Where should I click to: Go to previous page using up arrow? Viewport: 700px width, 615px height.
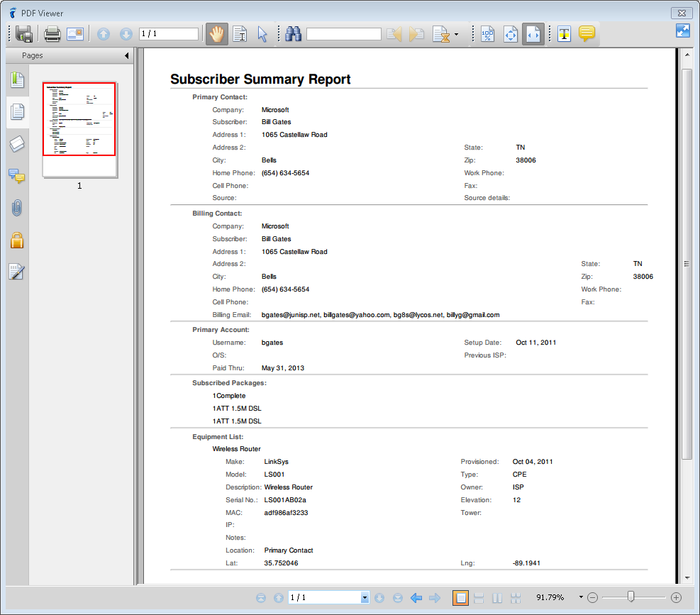pyautogui.click(x=104, y=34)
